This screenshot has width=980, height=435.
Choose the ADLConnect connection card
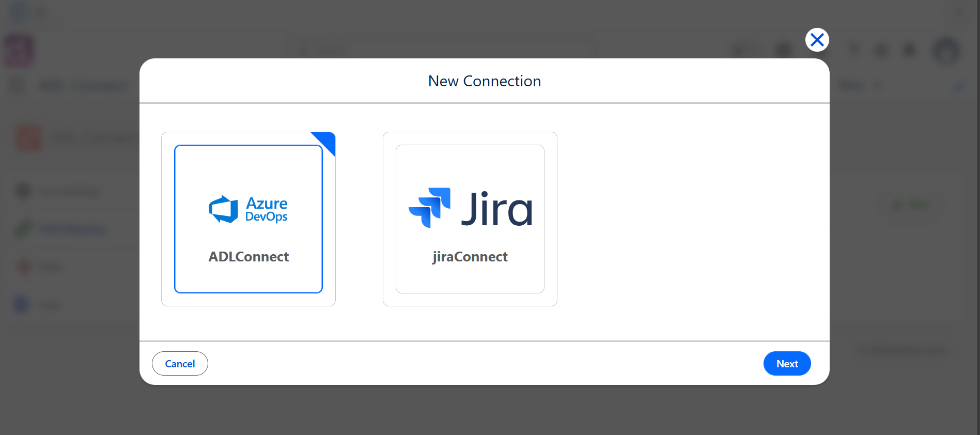tap(248, 219)
